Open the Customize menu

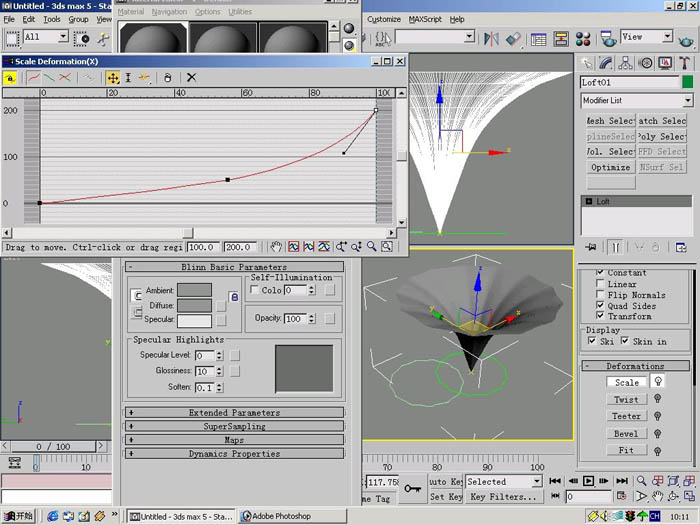coord(384,20)
